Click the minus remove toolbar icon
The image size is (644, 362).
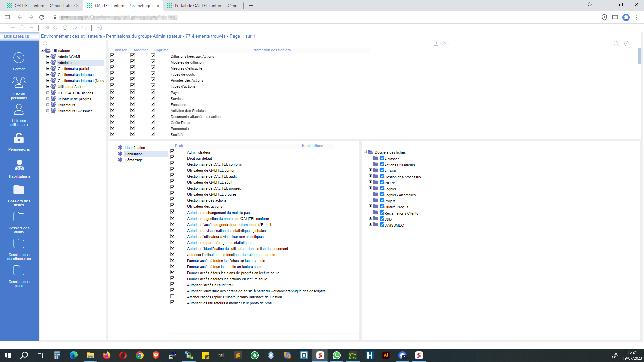31,28
